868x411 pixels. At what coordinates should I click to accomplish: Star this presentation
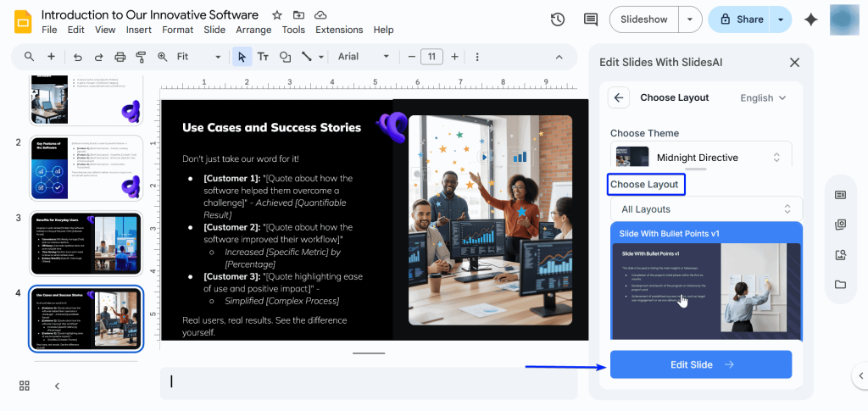click(277, 15)
